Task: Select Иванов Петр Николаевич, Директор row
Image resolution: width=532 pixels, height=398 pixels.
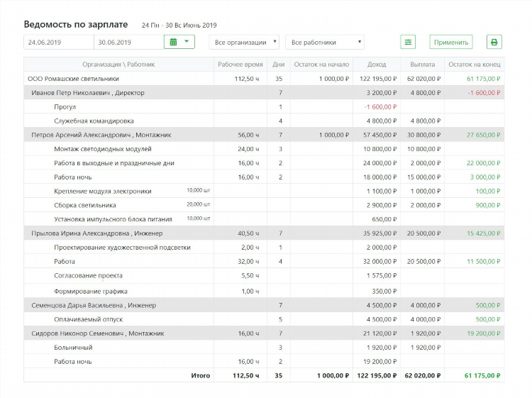Action: pyautogui.click(x=264, y=93)
